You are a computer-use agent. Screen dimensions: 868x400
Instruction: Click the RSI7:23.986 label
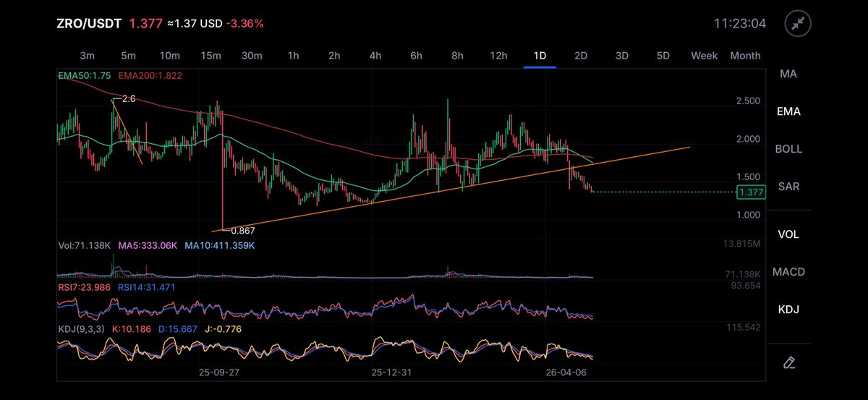pos(86,287)
